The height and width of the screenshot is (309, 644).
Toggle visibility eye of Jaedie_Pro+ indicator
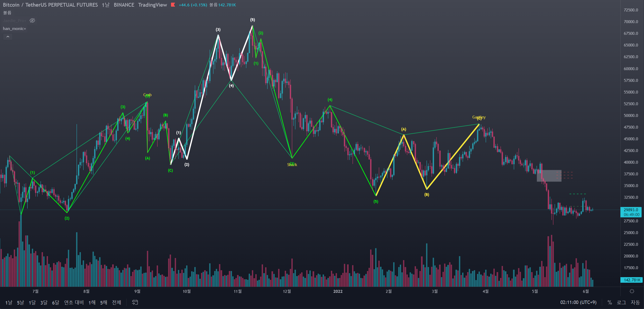[32, 20]
